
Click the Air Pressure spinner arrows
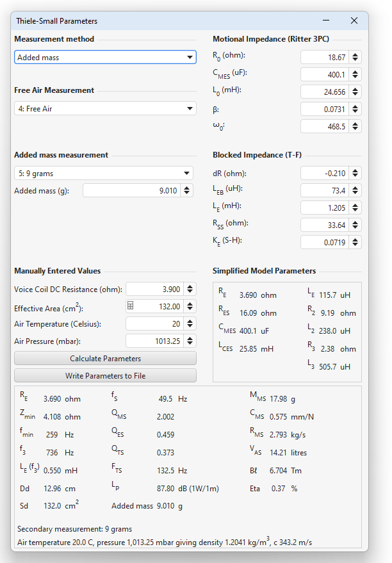190,341
